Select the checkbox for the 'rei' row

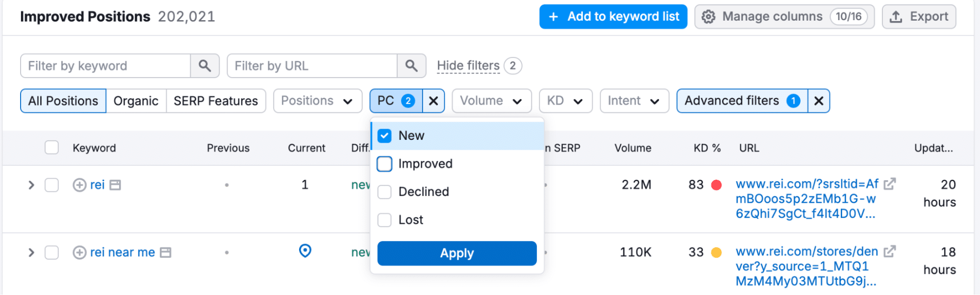[x=51, y=185]
